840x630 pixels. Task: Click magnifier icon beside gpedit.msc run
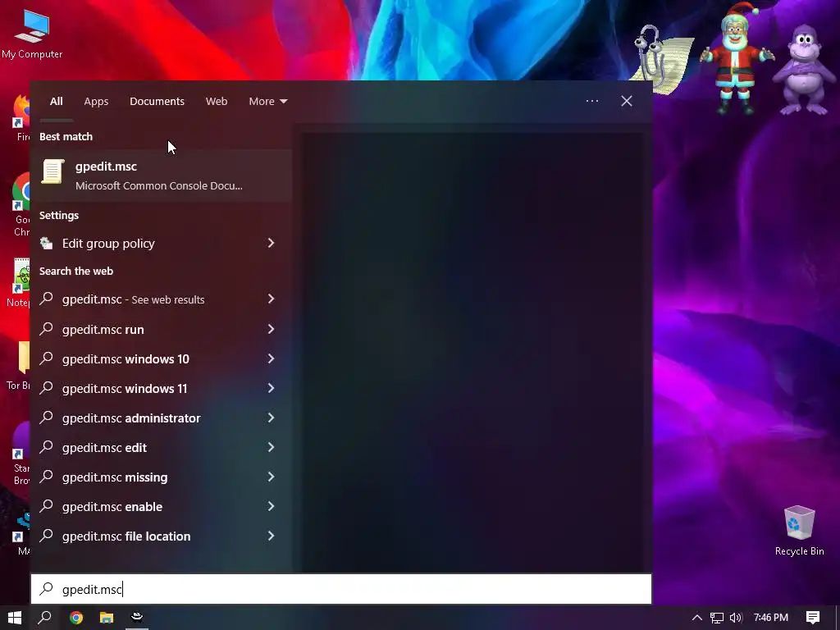tap(47, 328)
